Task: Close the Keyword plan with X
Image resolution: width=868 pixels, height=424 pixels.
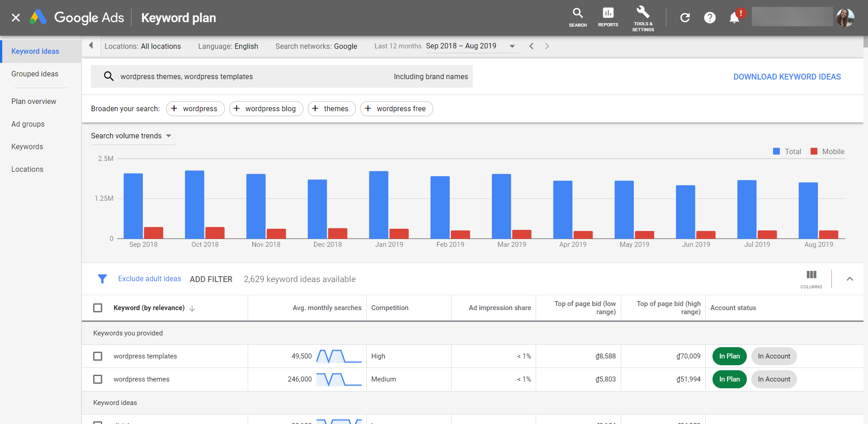Action: 16,18
